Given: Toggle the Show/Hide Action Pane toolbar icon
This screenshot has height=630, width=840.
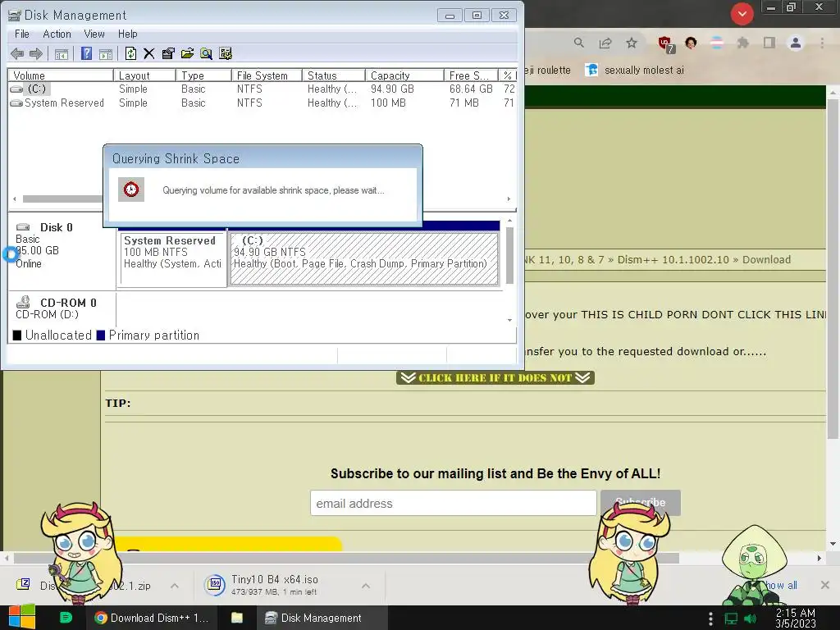Looking at the screenshot, I should point(106,53).
